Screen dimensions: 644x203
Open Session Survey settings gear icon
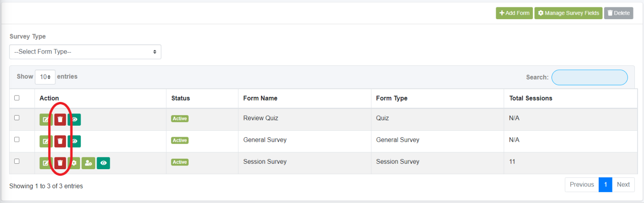pos(74,163)
